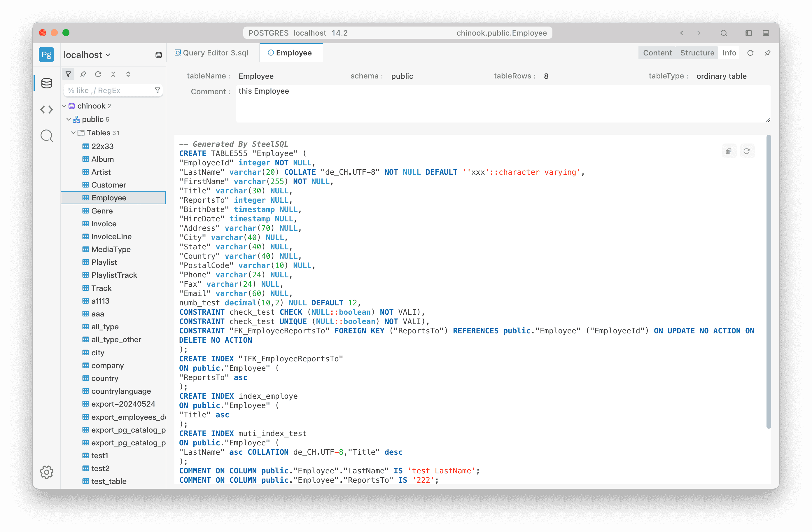Toggle the filter icon inside the RegEx field
This screenshot has height=532, width=812.
[x=157, y=90]
